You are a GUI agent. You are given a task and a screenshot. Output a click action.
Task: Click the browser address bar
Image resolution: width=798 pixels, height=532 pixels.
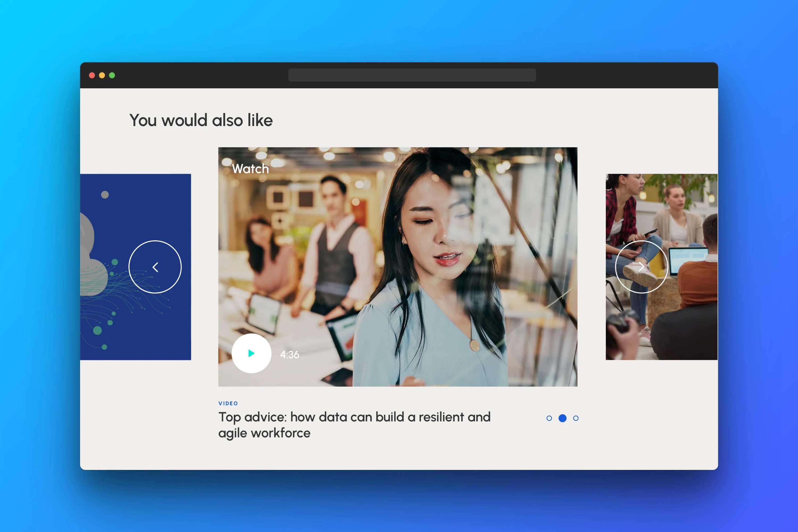point(412,75)
